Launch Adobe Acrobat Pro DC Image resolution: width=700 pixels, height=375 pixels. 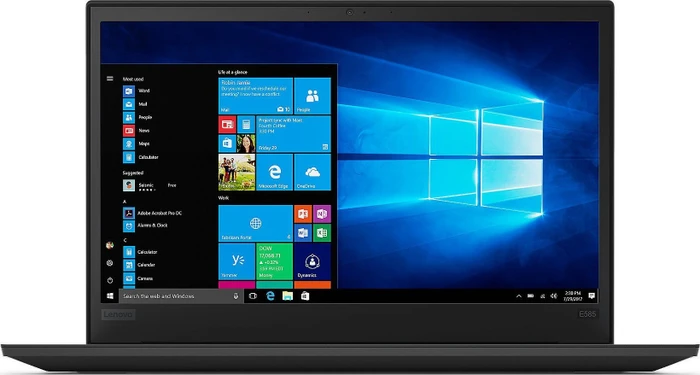click(153, 213)
